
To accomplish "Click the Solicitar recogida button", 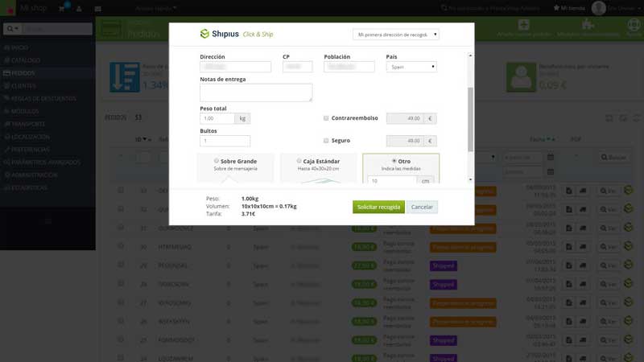I will (378, 207).
